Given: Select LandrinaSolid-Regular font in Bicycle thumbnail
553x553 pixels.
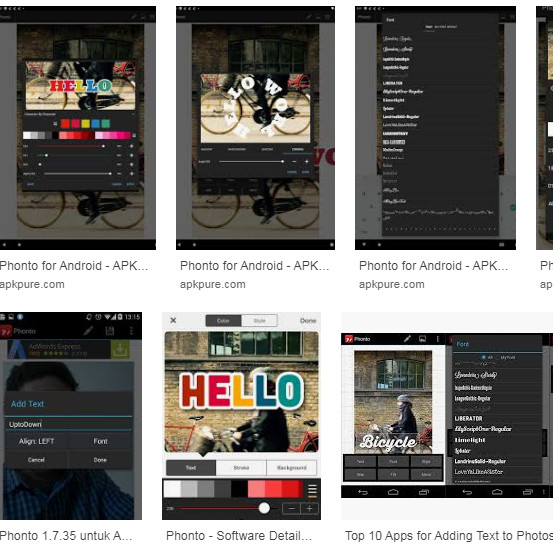Looking at the screenshot, I should pyautogui.click(x=480, y=461).
